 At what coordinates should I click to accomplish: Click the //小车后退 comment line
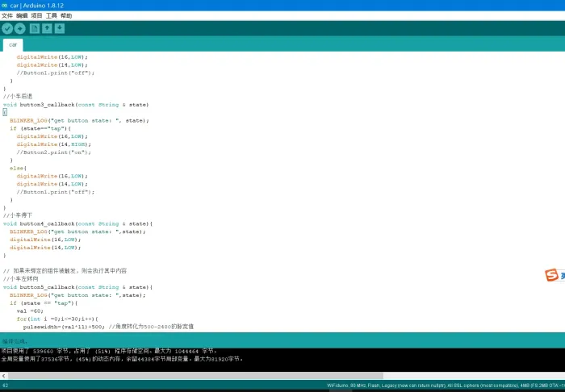(x=18, y=97)
